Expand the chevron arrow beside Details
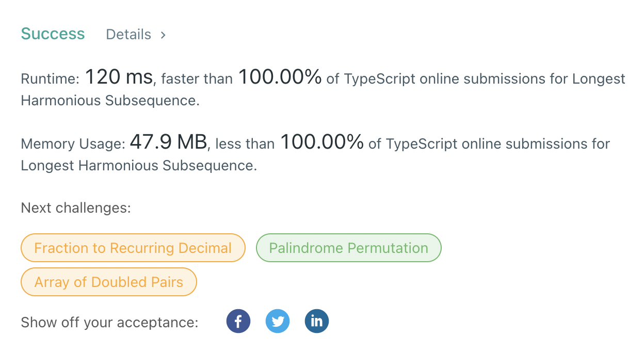 163,35
